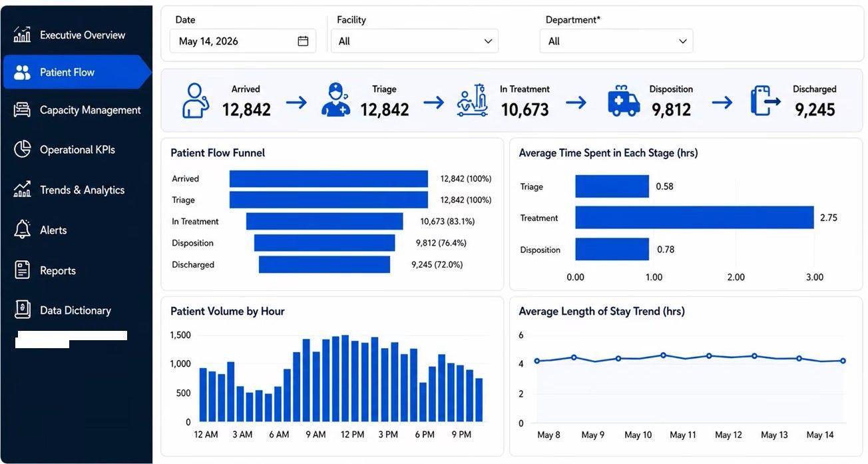Click the Discharged exit icon

(x=765, y=101)
